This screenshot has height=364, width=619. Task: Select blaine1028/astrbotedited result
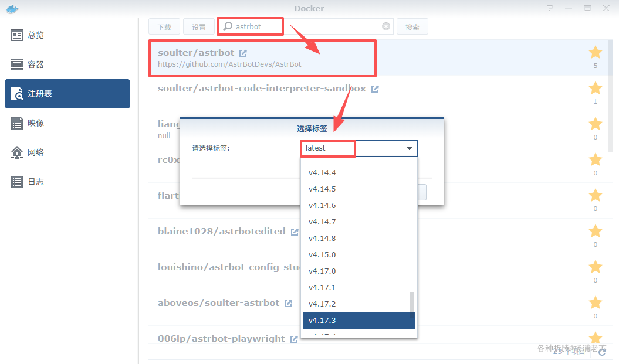point(378,236)
